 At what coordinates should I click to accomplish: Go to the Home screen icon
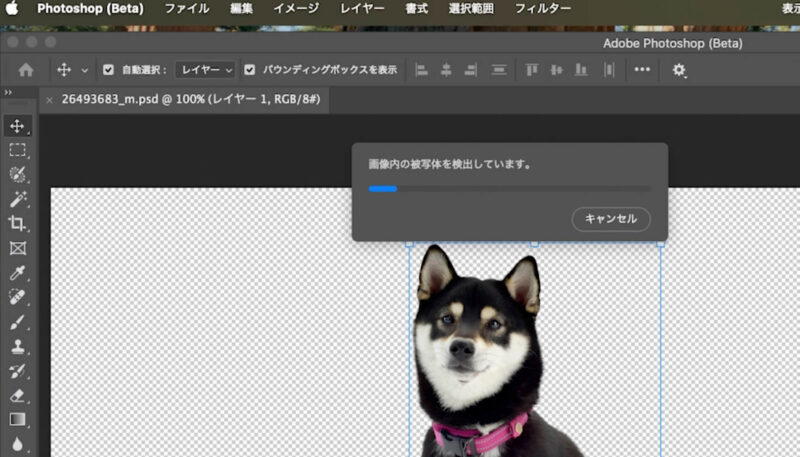[26, 70]
